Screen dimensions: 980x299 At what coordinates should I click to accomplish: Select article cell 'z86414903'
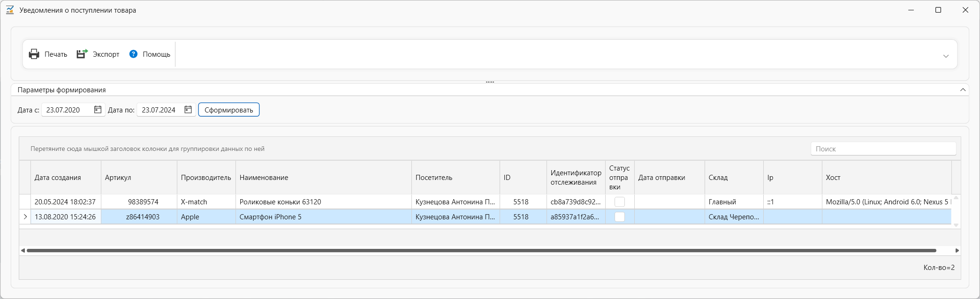(139, 217)
